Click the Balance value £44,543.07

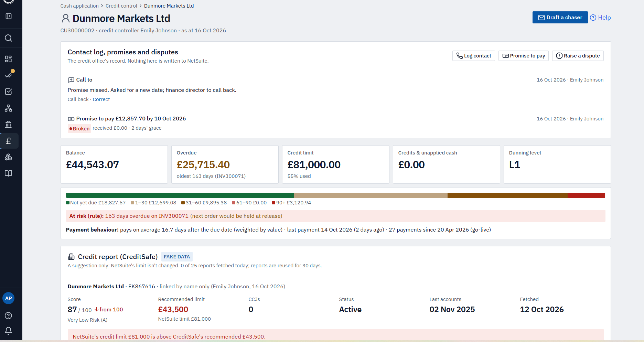coord(93,165)
